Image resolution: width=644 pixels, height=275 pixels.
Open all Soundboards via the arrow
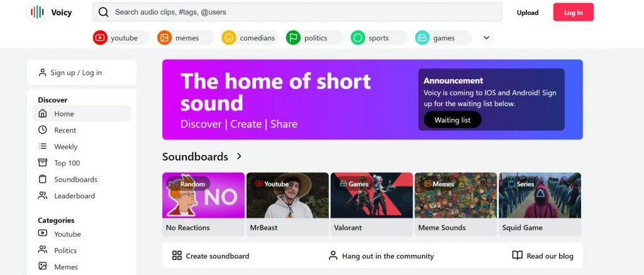pos(239,156)
